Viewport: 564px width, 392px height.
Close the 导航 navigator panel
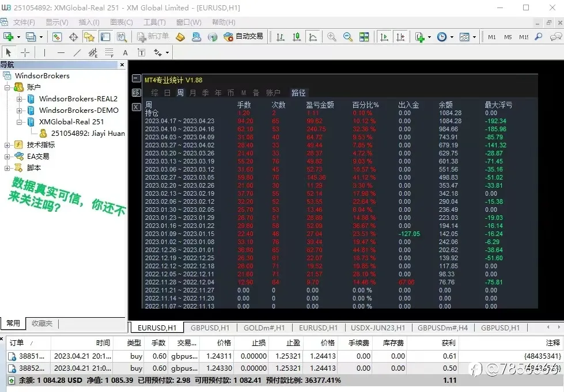click(x=122, y=64)
